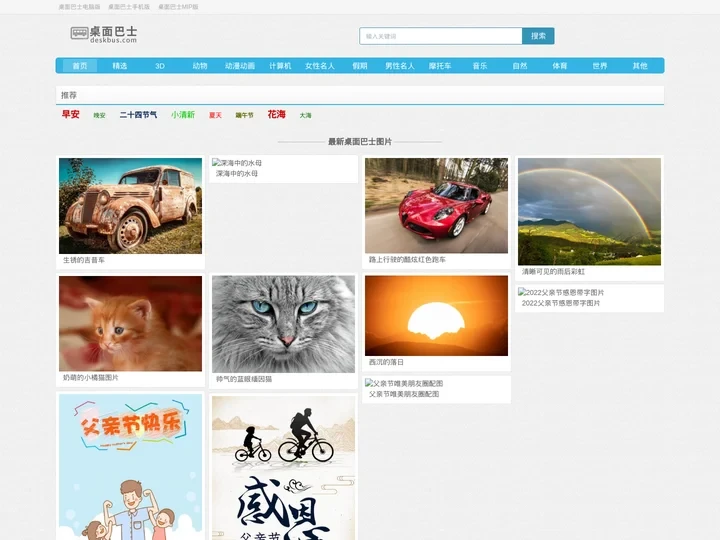Open the 其他 category

tap(640, 66)
